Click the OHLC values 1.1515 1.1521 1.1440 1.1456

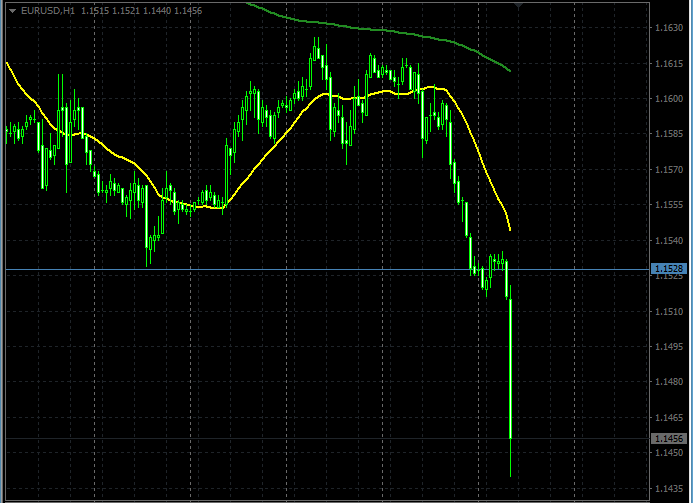(141, 11)
